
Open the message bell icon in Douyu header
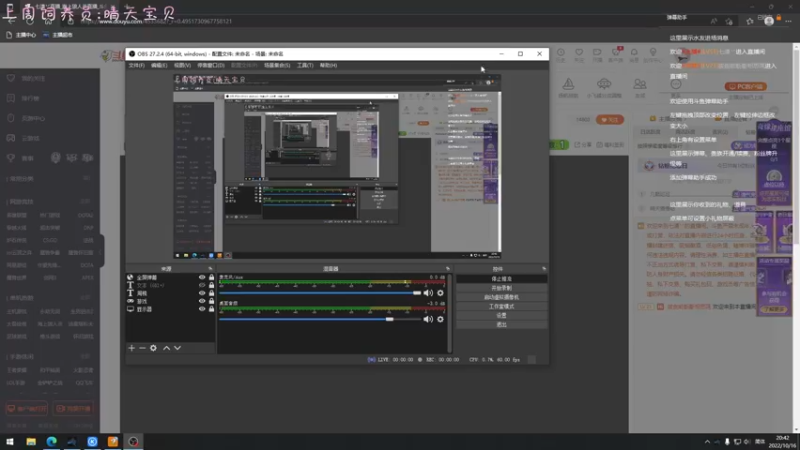pyautogui.click(x=634, y=53)
